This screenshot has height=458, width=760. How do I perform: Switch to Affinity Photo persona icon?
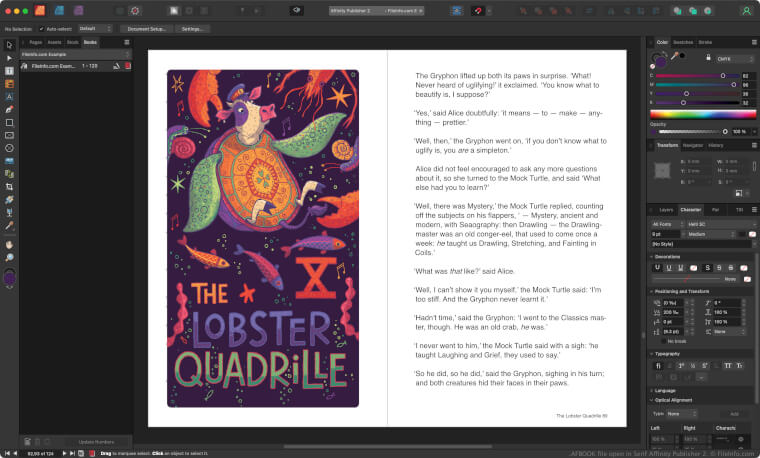79,10
